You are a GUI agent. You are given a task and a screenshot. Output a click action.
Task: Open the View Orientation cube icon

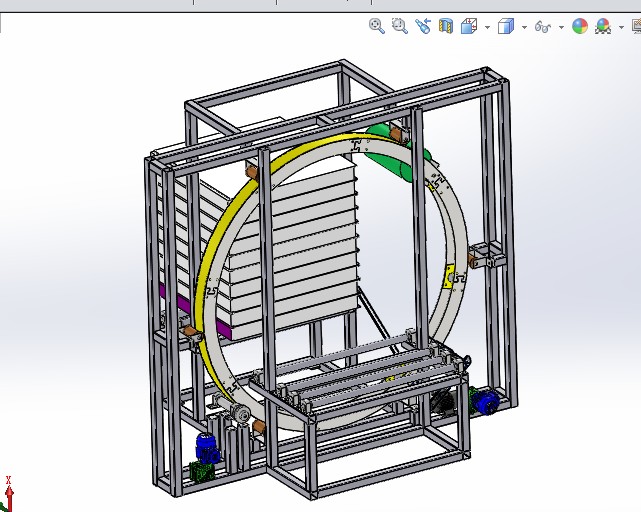point(469,26)
